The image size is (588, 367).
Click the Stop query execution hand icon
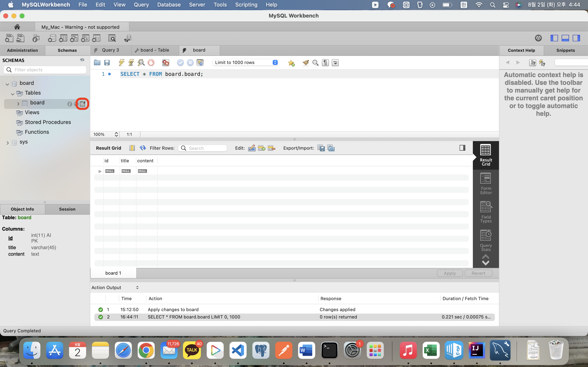[151, 63]
